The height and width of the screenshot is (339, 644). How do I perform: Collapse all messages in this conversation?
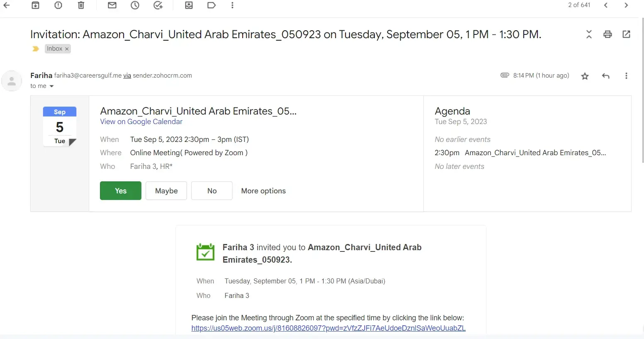589,34
